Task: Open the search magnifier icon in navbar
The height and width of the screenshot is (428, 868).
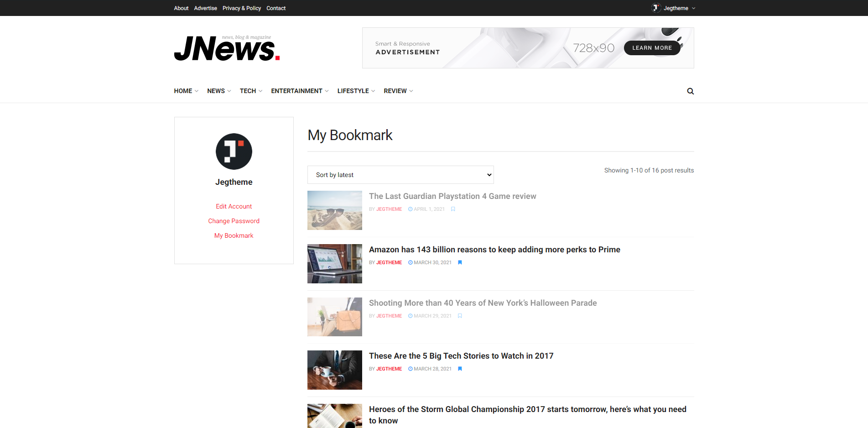Action: click(x=690, y=91)
